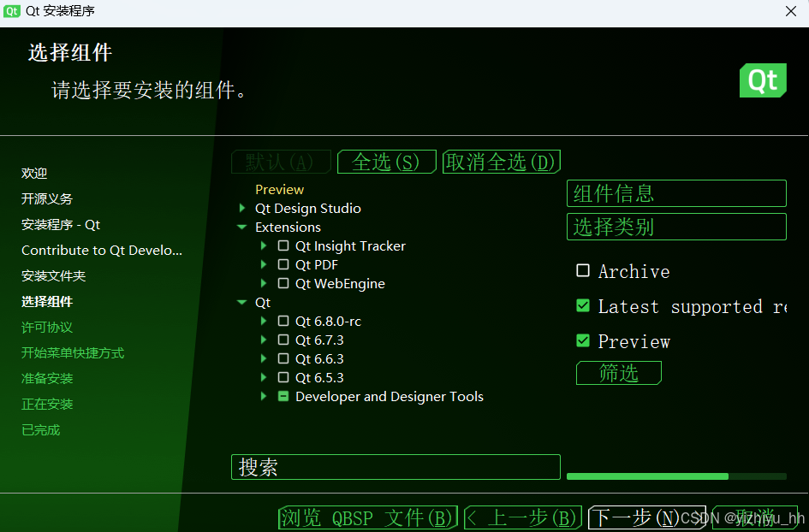Collapse the Qt tree node
Viewport: 809px width, 532px height.
click(241, 303)
